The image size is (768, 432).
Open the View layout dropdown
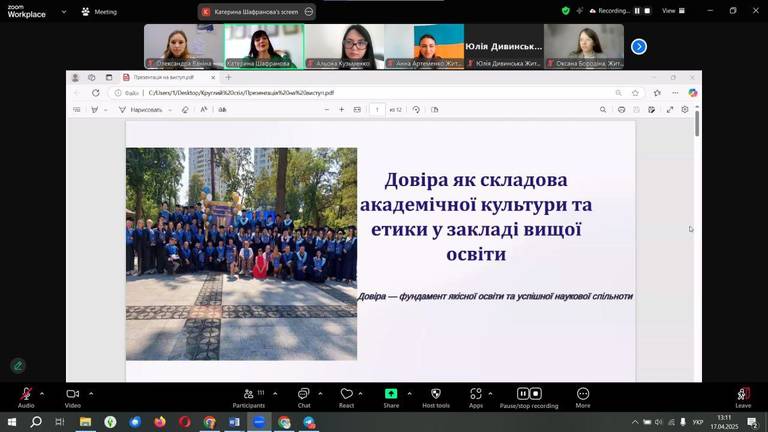pos(672,11)
